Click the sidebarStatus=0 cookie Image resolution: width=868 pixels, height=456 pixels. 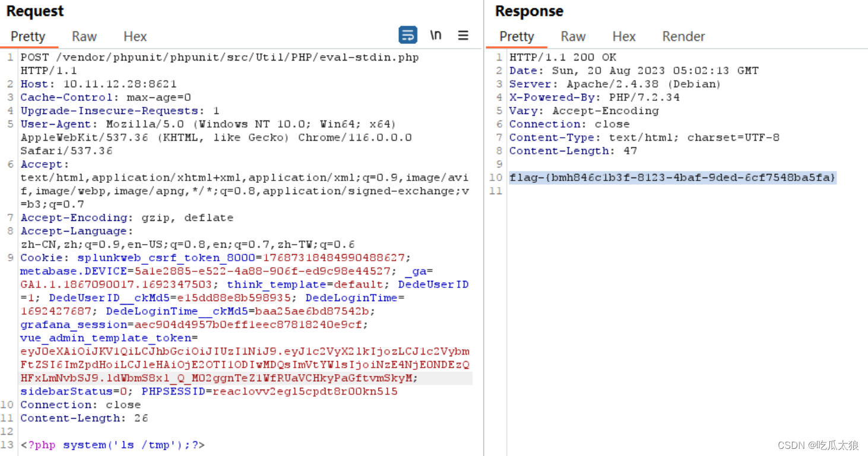(x=74, y=391)
